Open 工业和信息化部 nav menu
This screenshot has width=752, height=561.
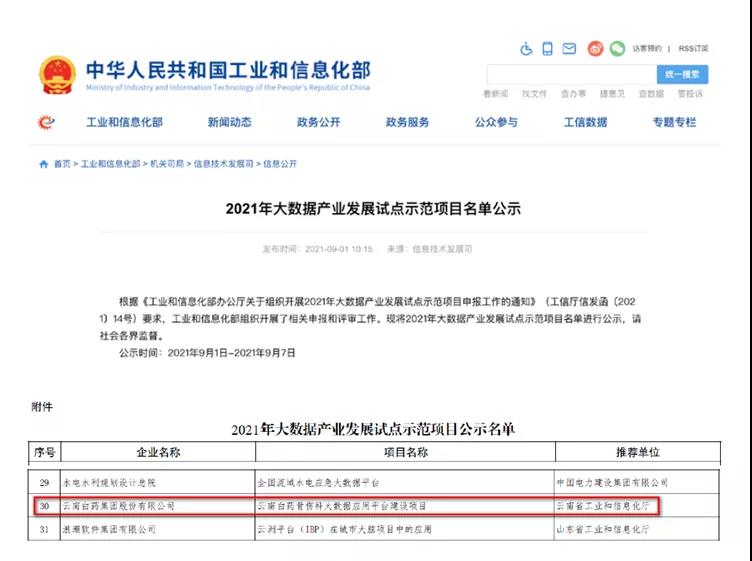coord(124,122)
